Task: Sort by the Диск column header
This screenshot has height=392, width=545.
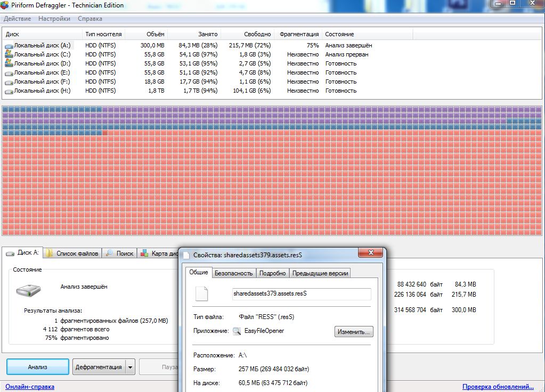Action: coord(43,34)
